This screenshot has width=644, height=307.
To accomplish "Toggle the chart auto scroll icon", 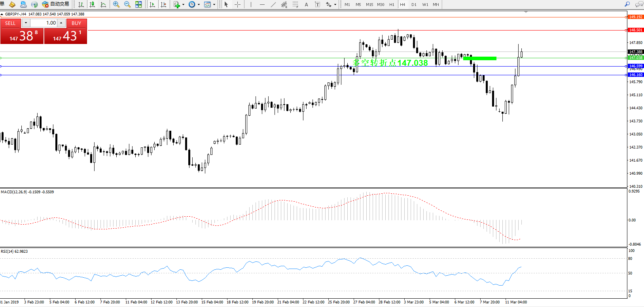I will 152,4.
